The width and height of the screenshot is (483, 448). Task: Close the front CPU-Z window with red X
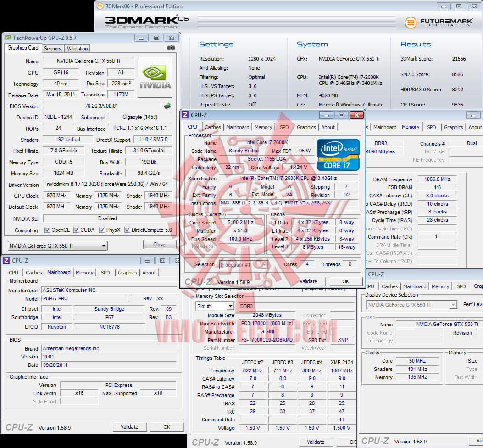pyautogui.click(x=357, y=115)
